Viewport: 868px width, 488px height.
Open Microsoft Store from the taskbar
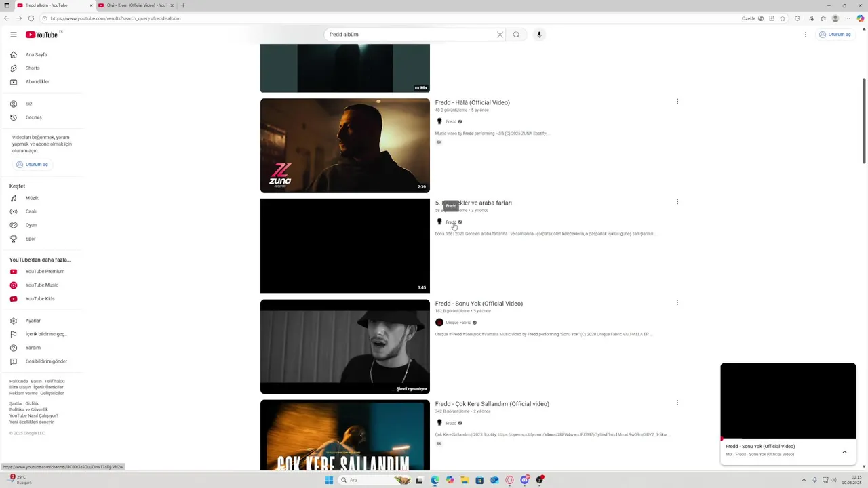tap(479, 480)
